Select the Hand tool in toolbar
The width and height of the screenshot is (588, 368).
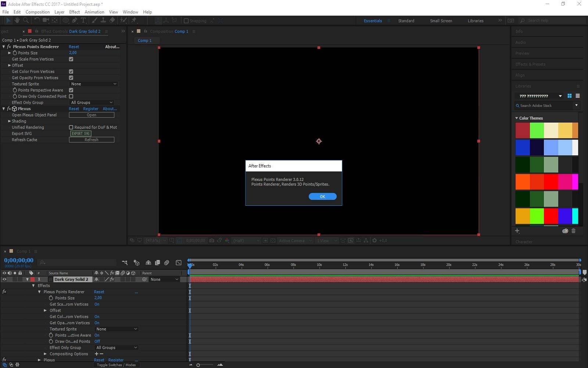(17, 21)
